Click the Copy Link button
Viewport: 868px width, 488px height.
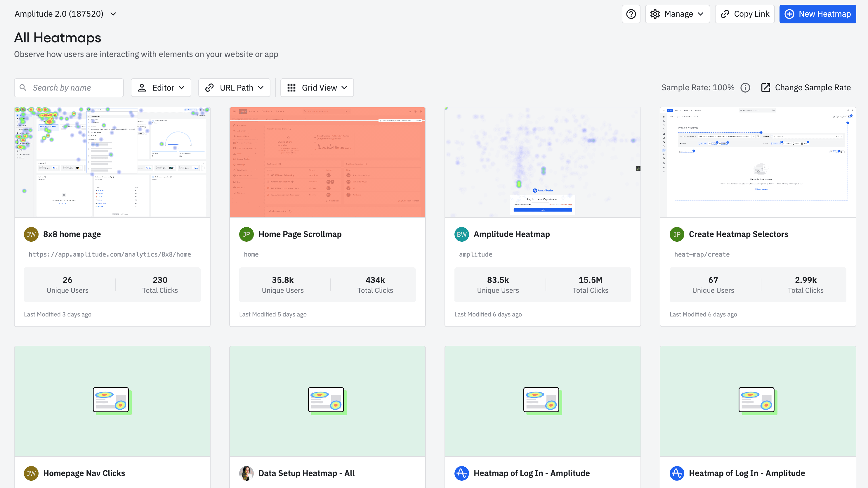pyautogui.click(x=745, y=14)
